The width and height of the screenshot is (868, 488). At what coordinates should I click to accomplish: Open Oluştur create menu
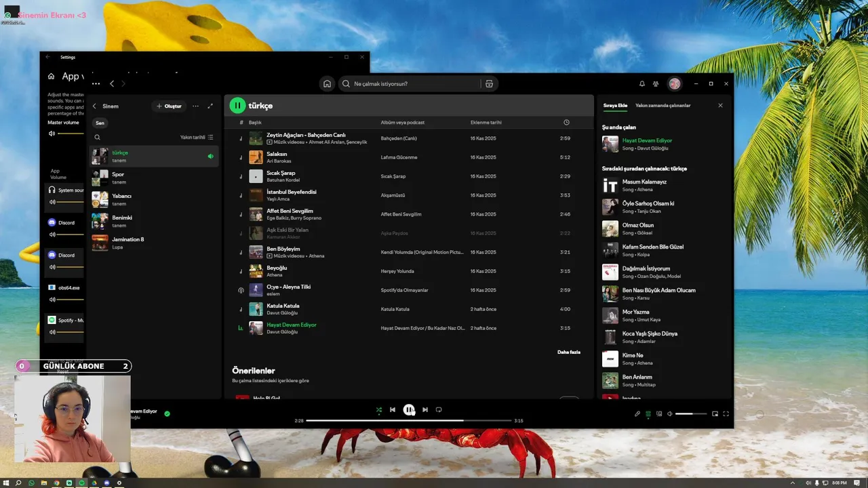(x=169, y=106)
